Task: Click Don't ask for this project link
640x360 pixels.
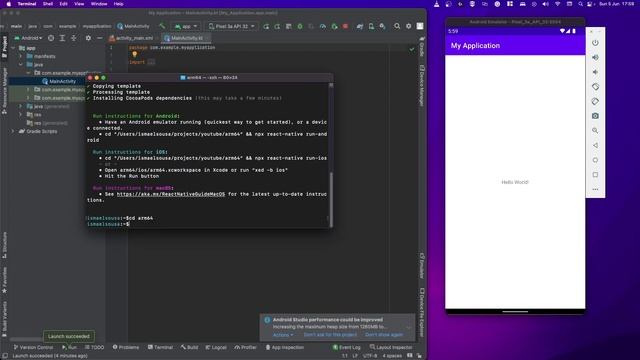Action: 330,335
